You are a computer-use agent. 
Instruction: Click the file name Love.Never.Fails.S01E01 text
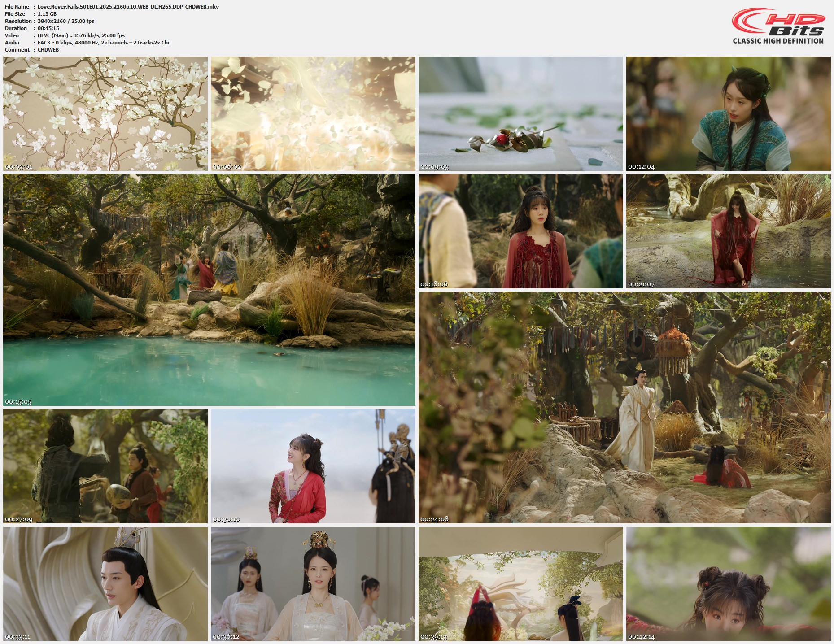pyautogui.click(x=128, y=7)
